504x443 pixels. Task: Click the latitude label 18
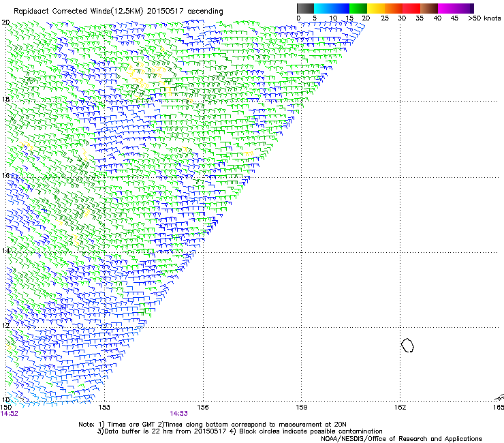5,99
